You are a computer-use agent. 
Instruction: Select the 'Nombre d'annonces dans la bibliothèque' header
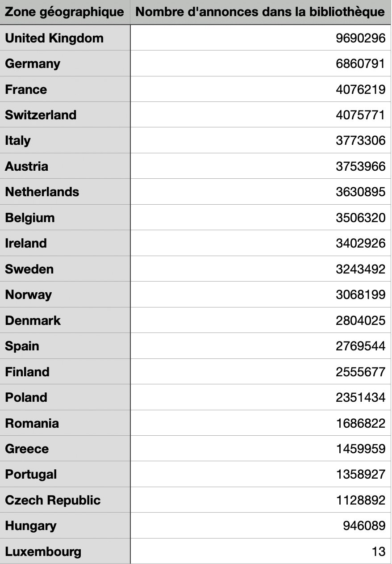(x=260, y=12)
